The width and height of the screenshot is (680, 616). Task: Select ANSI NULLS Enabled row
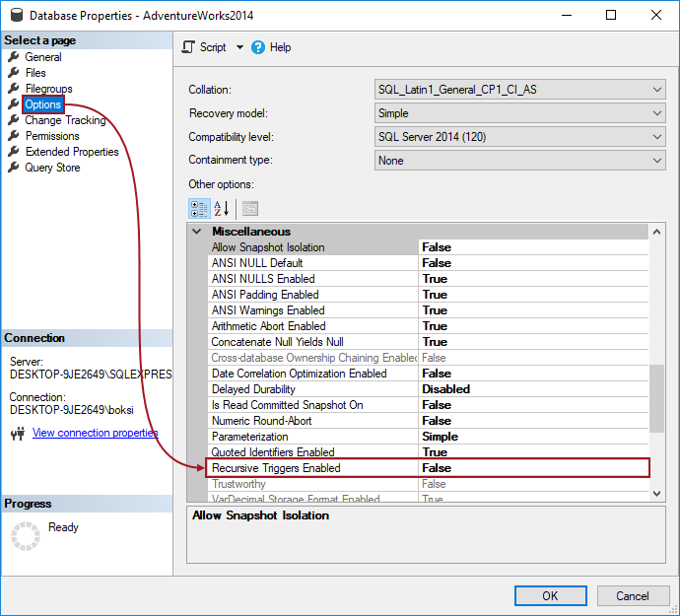pyautogui.click(x=428, y=279)
